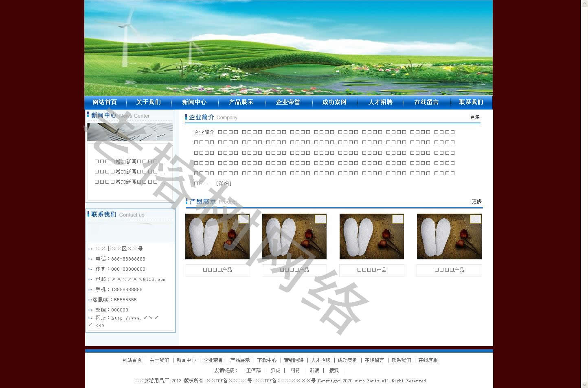Open friendly link 雅虎
The image size is (588, 388).
(275, 370)
